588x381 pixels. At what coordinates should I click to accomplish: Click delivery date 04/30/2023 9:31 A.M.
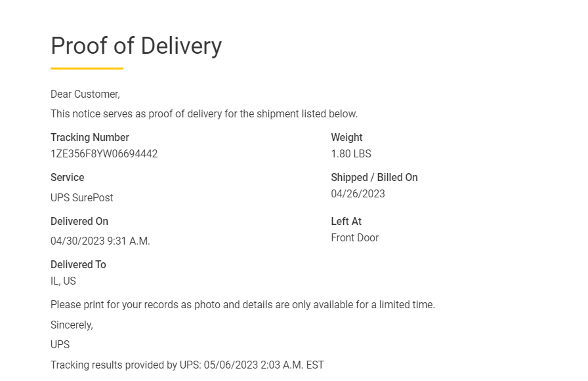click(100, 241)
